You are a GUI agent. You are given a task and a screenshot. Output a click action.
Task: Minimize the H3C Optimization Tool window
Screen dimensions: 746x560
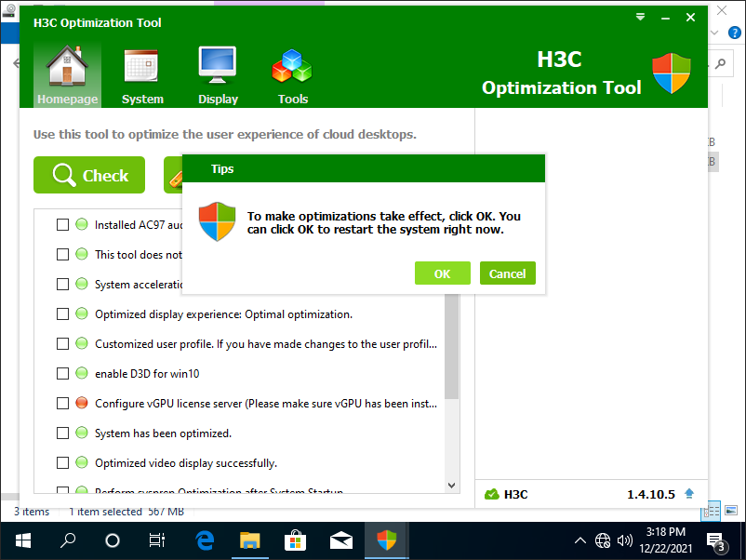(665, 18)
